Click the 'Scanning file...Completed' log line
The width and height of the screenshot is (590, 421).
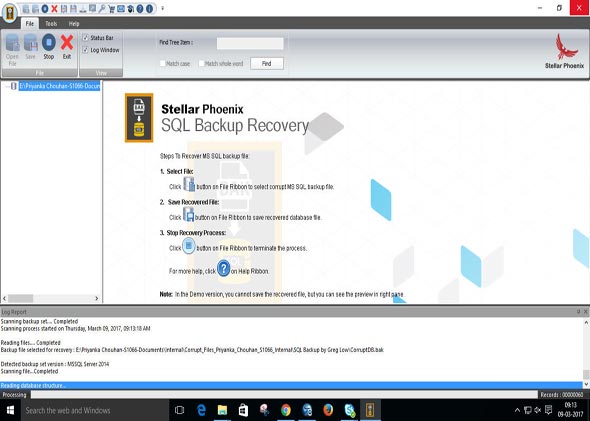29,371
